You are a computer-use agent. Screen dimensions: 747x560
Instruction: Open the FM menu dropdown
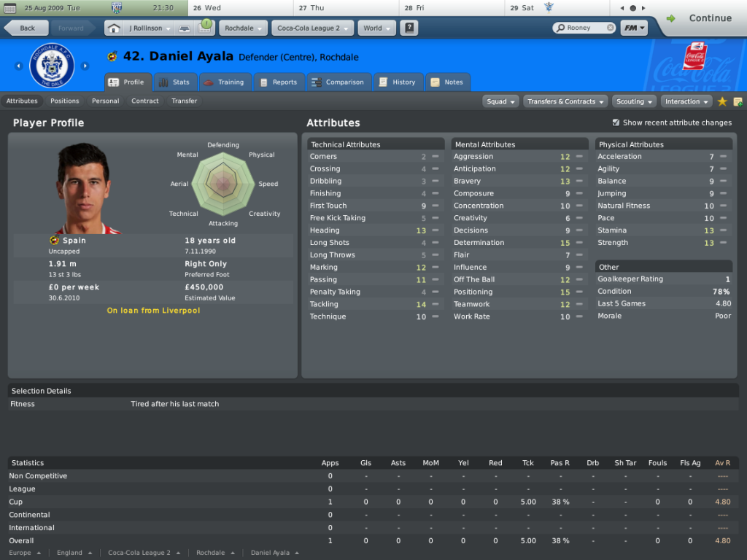[x=634, y=28]
